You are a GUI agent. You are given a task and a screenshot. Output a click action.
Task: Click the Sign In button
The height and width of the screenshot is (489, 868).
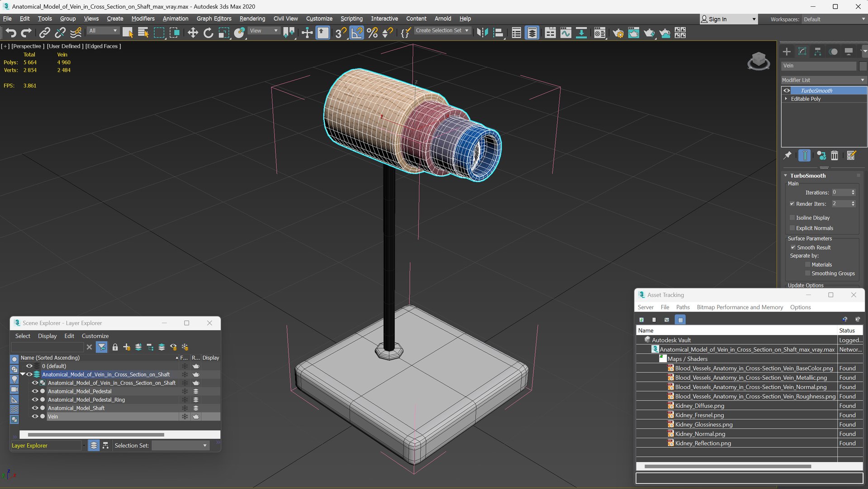pyautogui.click(x=717, y=19)
